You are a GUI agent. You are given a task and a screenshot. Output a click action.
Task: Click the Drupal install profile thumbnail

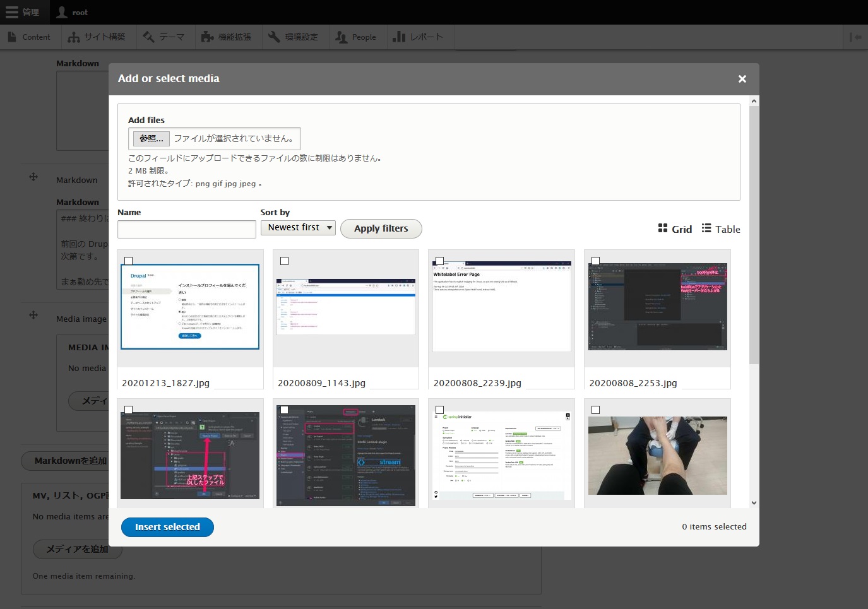point(190,307)
